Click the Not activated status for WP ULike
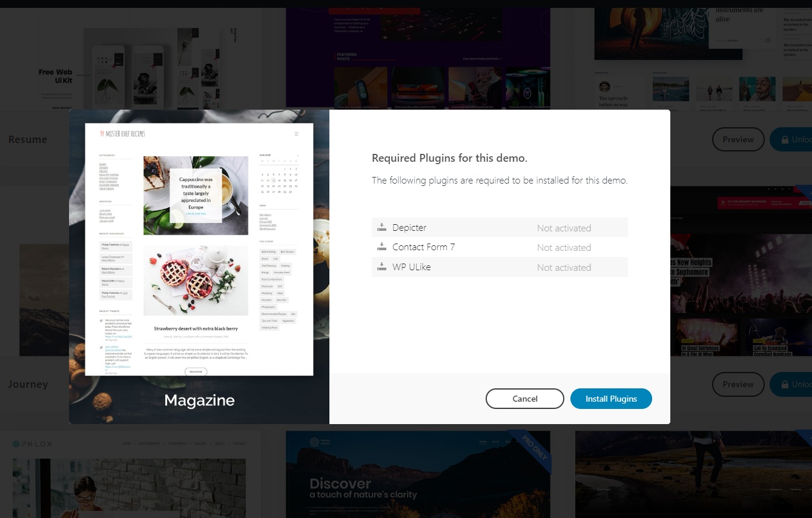The width and height of the screenshot is (812, 518). 564,268
